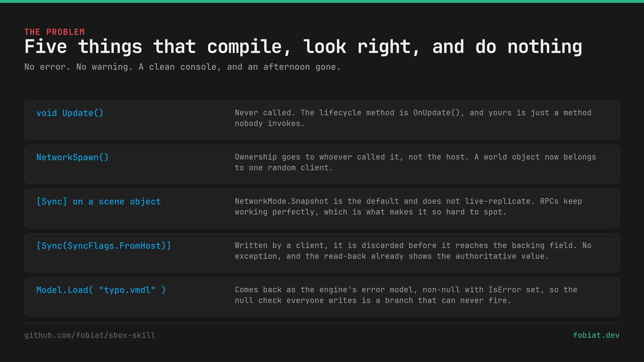Select the void Update() code label
The image size is (644, 362).
coord(70,113)
